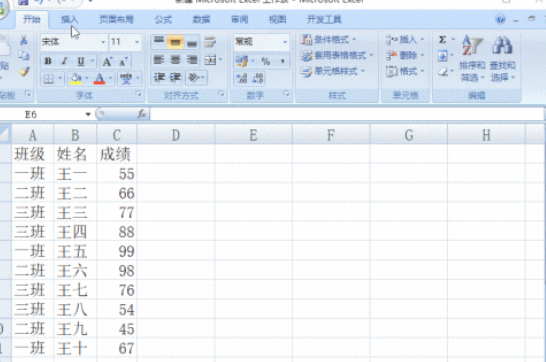This screenshot has height=362, width=546.
Task: Apply cell borders icon
Action: [48, 79]
